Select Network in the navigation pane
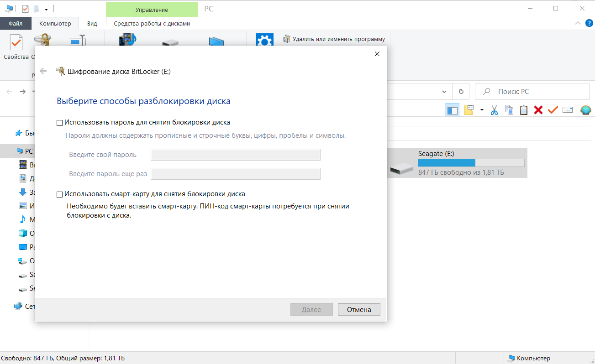The width and height of the screenshot is (595, 364). point(18,306)
